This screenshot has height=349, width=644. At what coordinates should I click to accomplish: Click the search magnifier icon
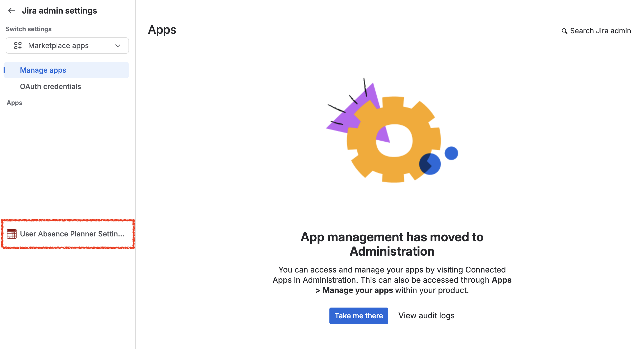pos(564,31)
